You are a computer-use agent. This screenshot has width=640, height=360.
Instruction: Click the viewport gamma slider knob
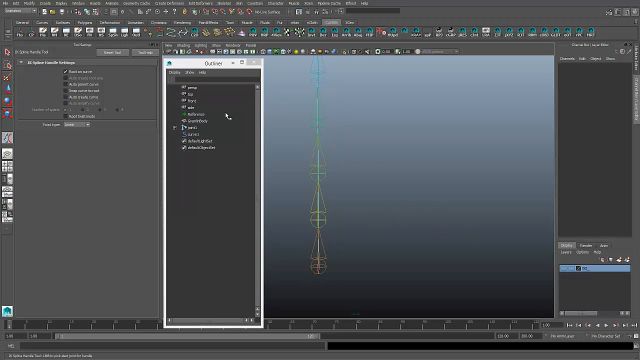pyautogui.click(x=417, y=52)
